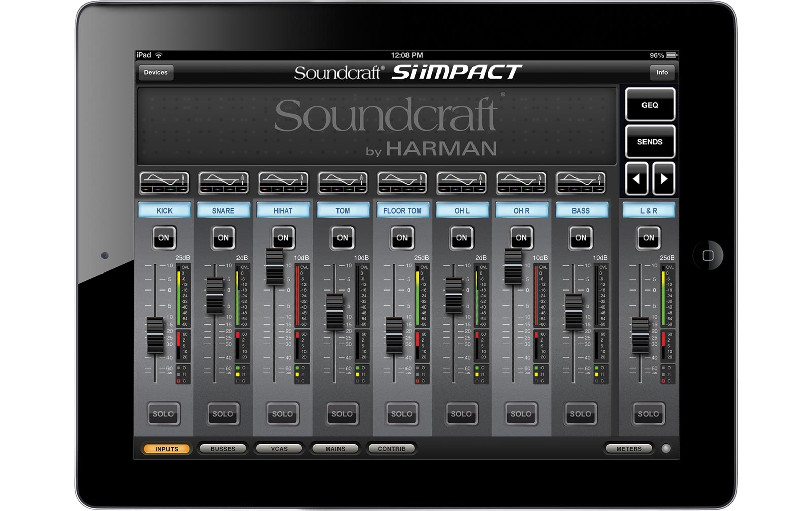Open EQ curve thumbnail for OH R channel
Image resolution: width=812 pixels, height=511 pixels.
(x=521, y=183)
